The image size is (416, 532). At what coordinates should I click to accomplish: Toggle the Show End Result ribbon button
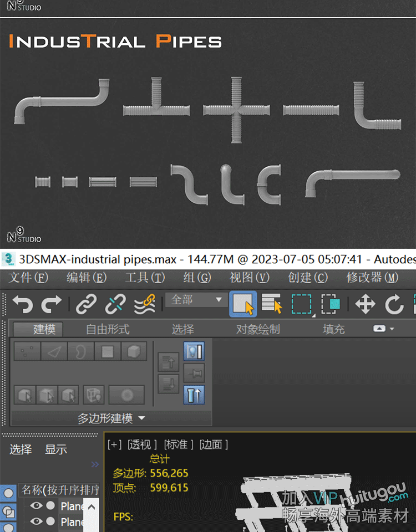pos(194,395)
